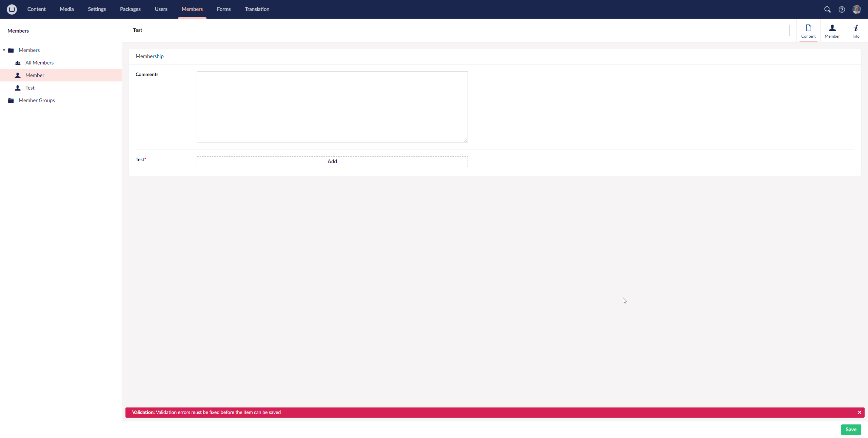Open search with the magnifier icon
868x438 pixels.
827,9
